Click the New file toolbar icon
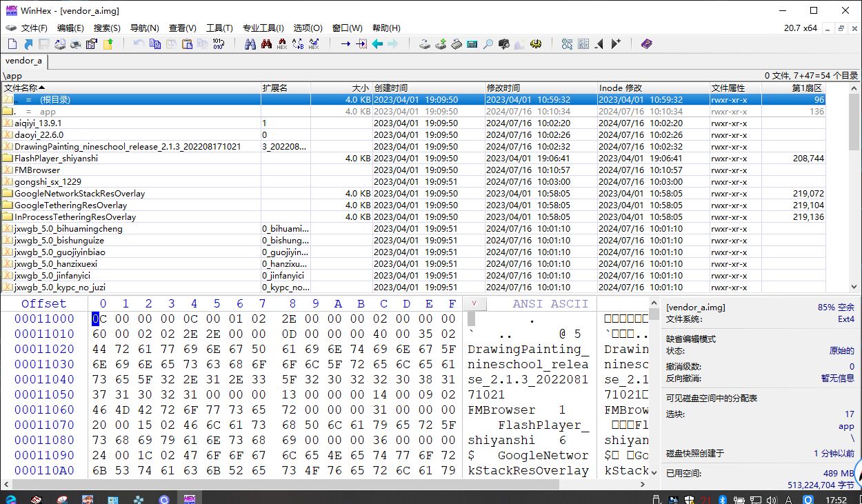The width and height of the screenshot is (862, 504). tap(12, 44)
